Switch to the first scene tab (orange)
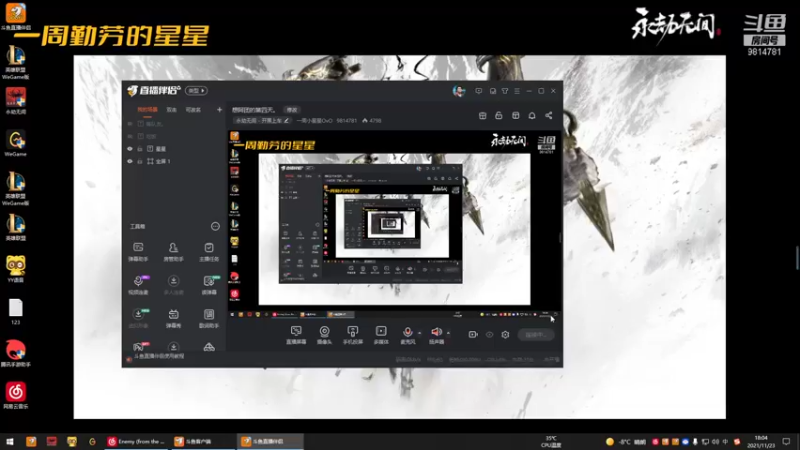 pyautogui.click(x=147, y=110)
